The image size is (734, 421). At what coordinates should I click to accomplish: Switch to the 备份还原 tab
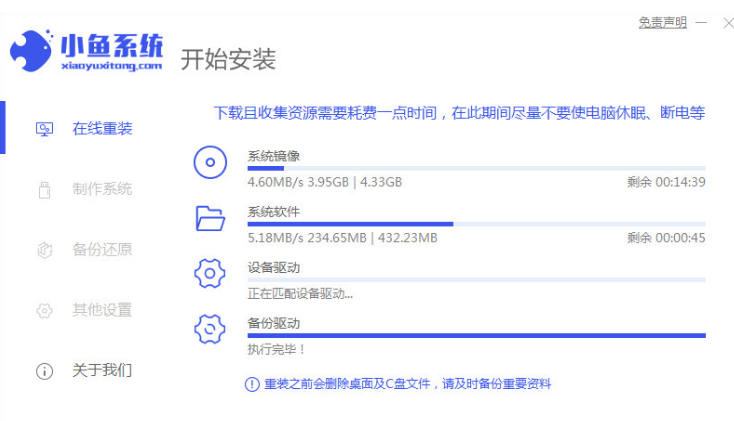[101, 250]
